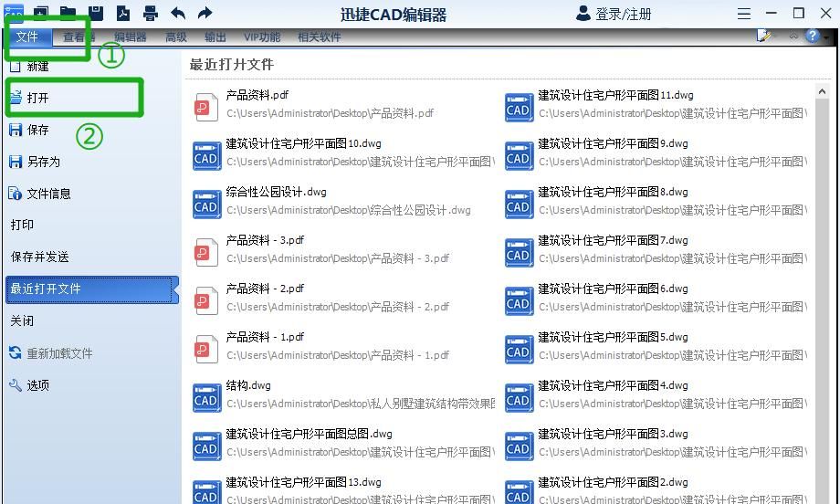The width and height of the screenshot is (840, 504).
Task: Click the CAD icon beside 结构.dwg
Action: [206, 398]
